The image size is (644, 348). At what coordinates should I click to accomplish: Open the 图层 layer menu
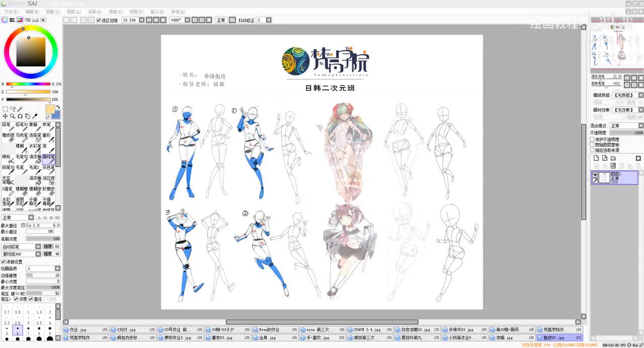pyautogui.click(x=74, y=12)
